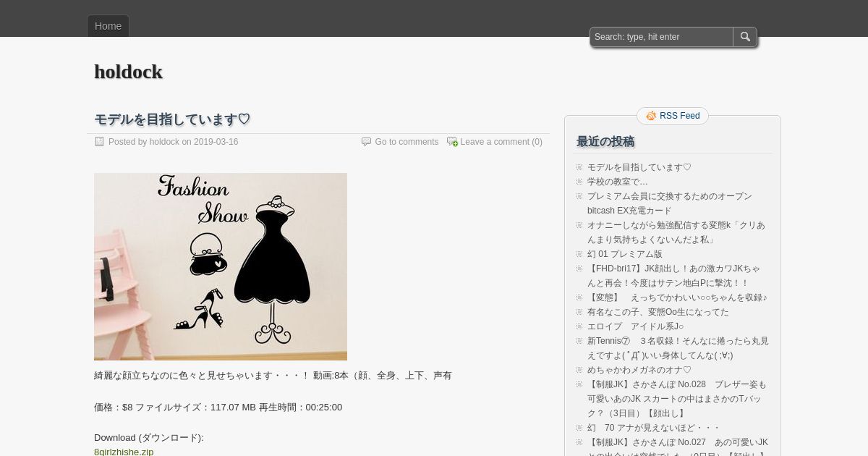The width and height of the screenshot is (868, 456).
Task: Download the 8girlzhishe.zip file
Action: point(124,452)
